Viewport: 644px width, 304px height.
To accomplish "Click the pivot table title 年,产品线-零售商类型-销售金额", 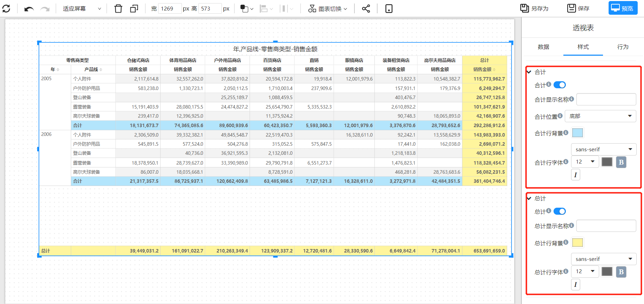I will coord(275,49).
